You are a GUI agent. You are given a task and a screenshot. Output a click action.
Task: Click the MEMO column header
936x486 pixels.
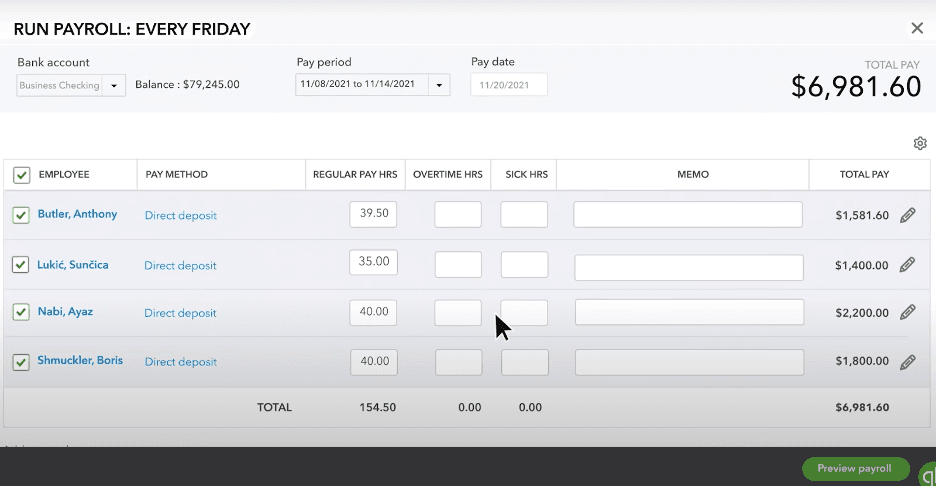(693, 174)
